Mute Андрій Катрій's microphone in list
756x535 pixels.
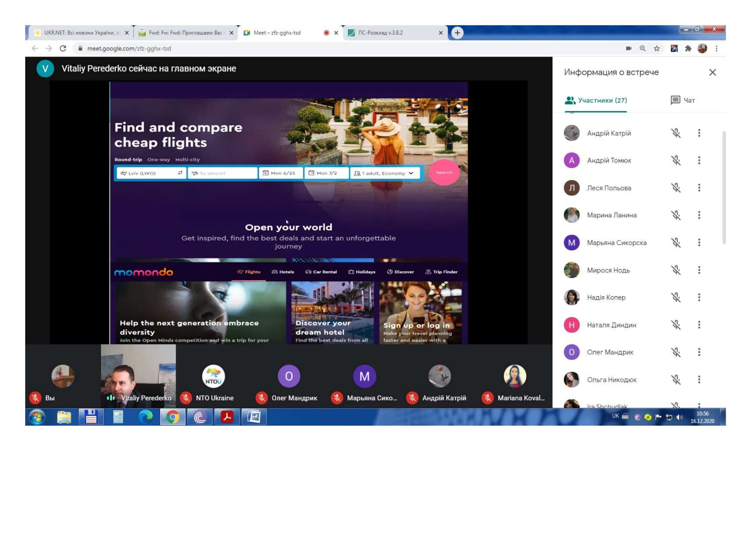(x=676, y=133)
